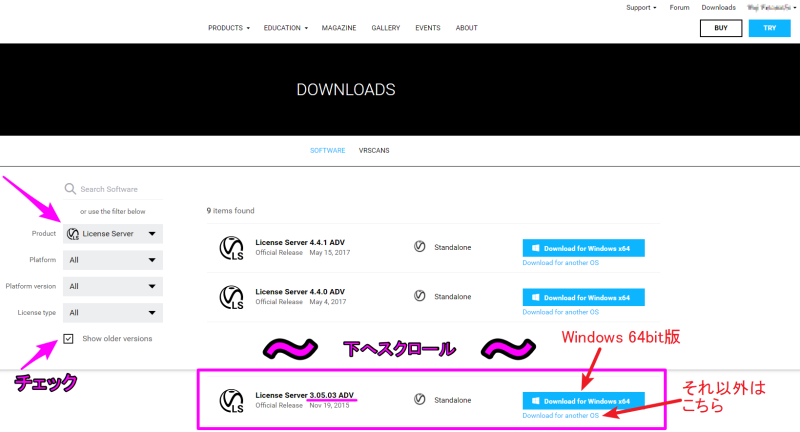Click License Server 3.05.03 ADV title
The height and width of the screenshot is (432, 800).
[304, 395]
